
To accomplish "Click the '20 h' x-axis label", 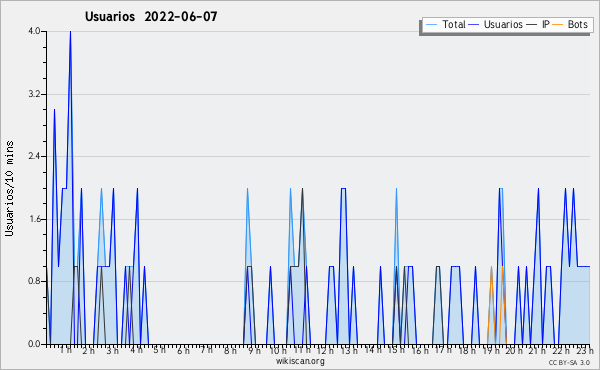I will (x=514, y=350).
